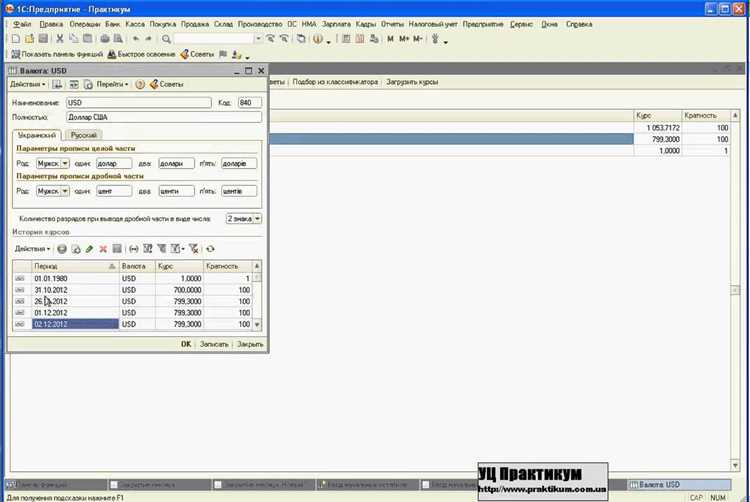This screenshot has width=750, height=502.
Task: Click the 'один' field containing долар
Action: (114, 164)
